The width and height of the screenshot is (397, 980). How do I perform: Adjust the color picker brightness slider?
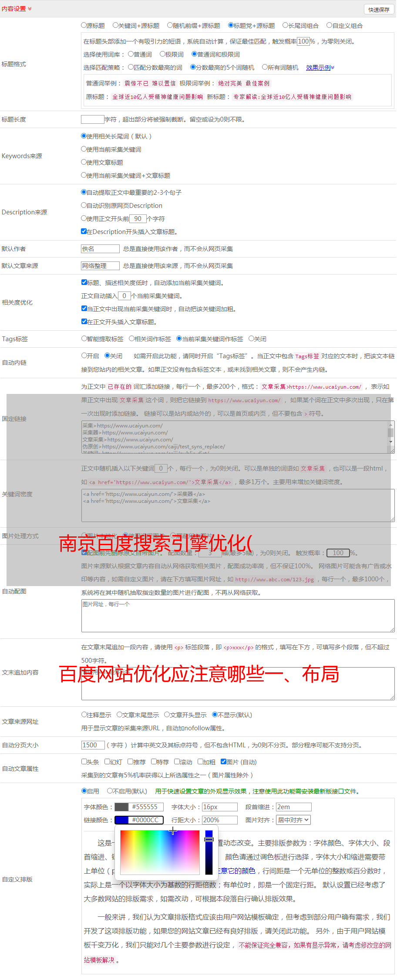click(209, 852)
